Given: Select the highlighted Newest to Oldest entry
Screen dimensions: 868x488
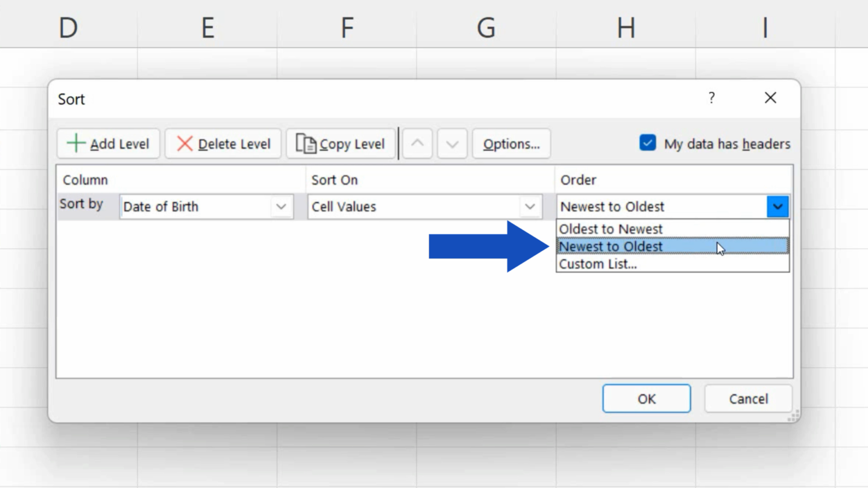Looking at the screenshot, I should (x=610, y=246).
